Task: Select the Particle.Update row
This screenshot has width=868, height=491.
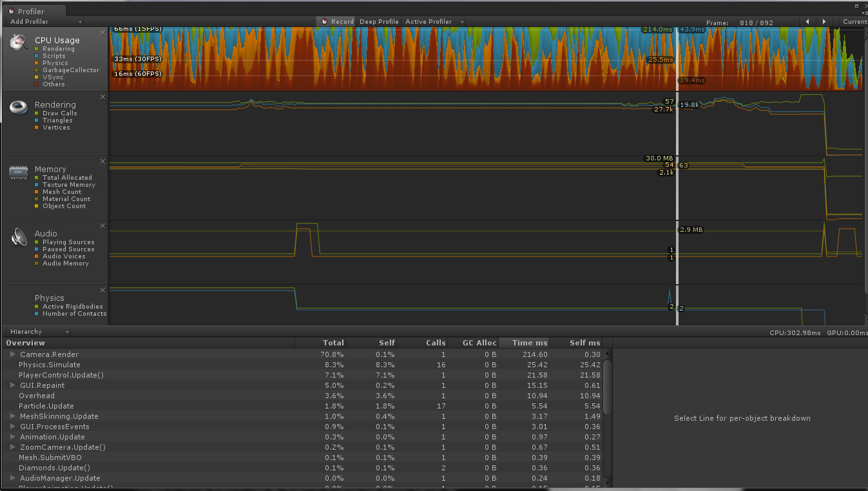Action: [303, 406]
